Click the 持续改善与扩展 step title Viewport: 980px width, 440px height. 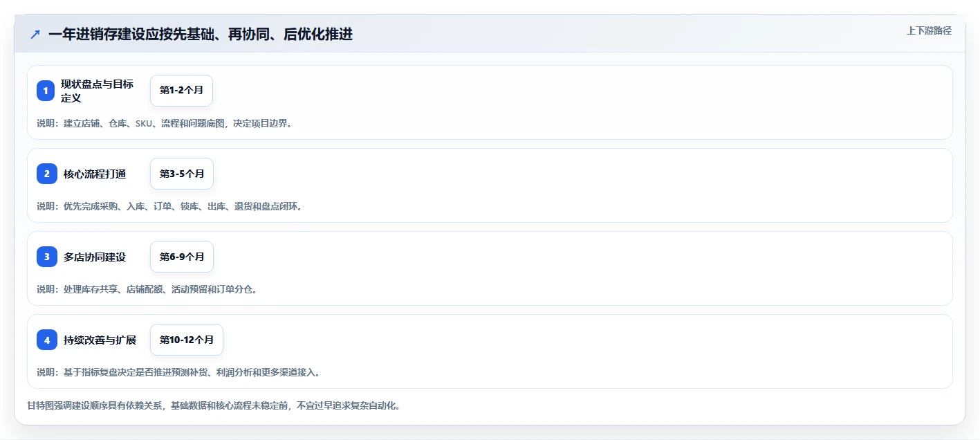100,340
